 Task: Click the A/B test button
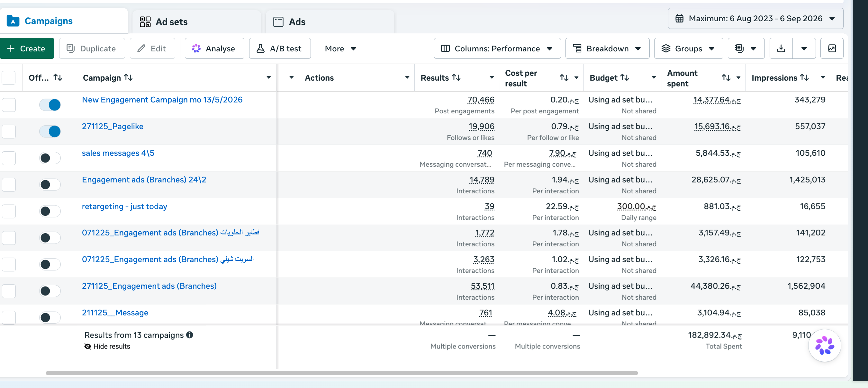(280, 48)
